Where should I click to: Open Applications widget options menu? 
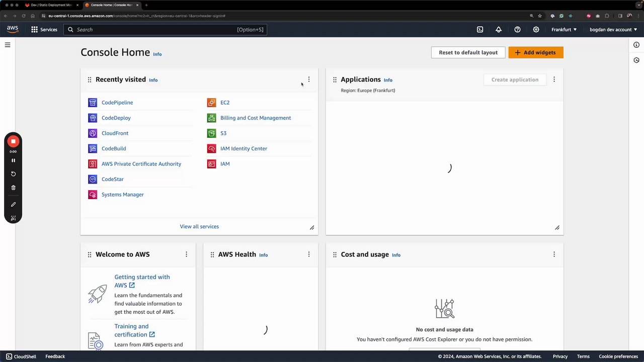tap(554, 79)
